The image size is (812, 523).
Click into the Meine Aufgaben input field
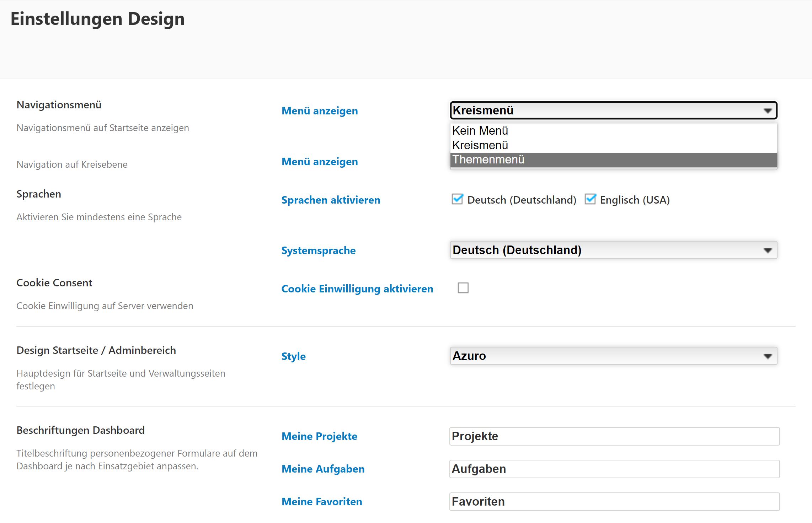(614, 469)
